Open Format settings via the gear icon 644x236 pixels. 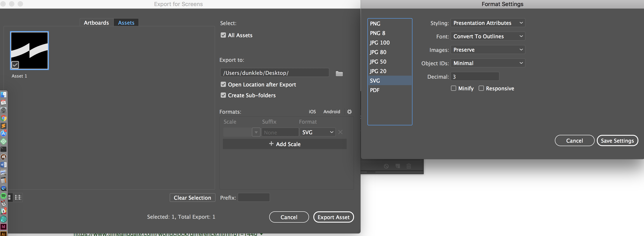tap(349, 112)
